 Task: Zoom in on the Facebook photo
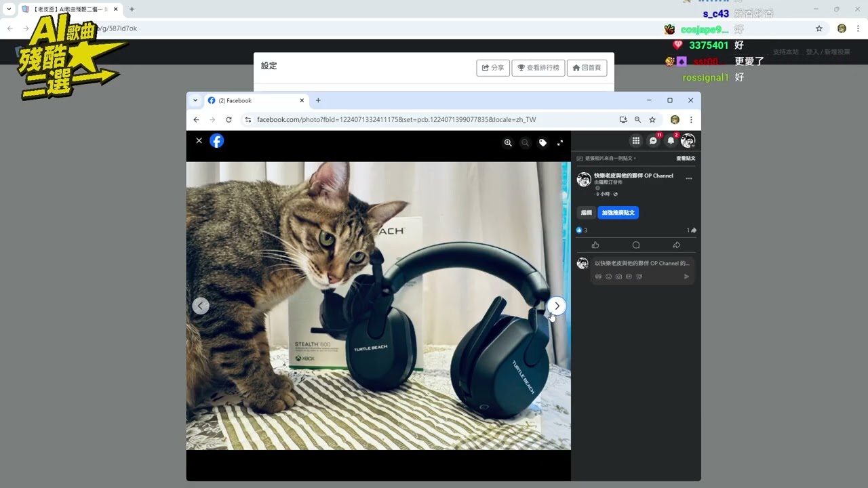[x=508, y=142]
